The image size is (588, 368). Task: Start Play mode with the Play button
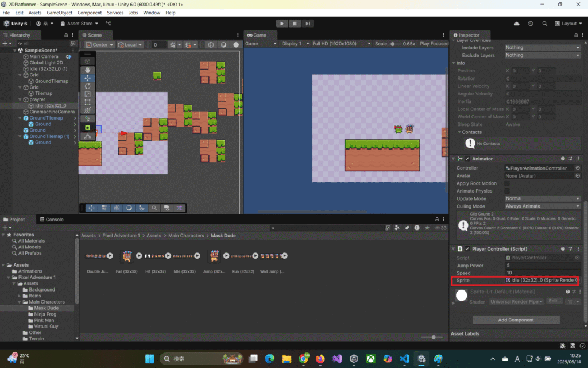tap(281, 23)
